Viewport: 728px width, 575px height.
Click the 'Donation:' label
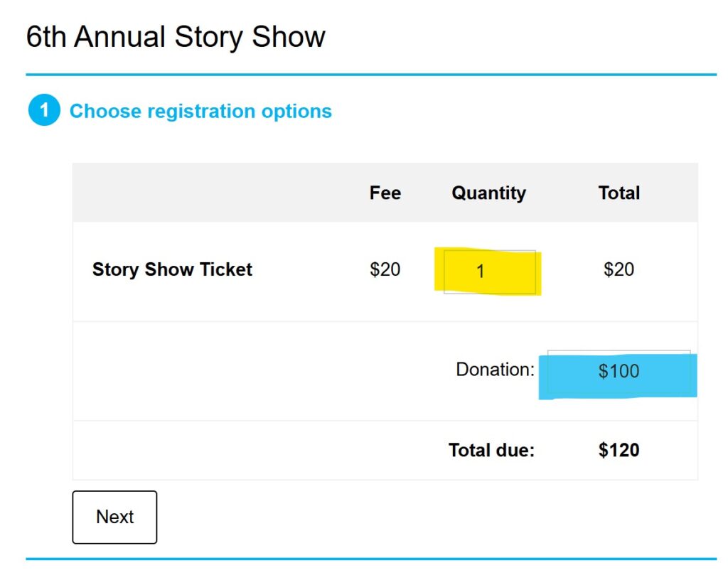click(x=495, y=370)
